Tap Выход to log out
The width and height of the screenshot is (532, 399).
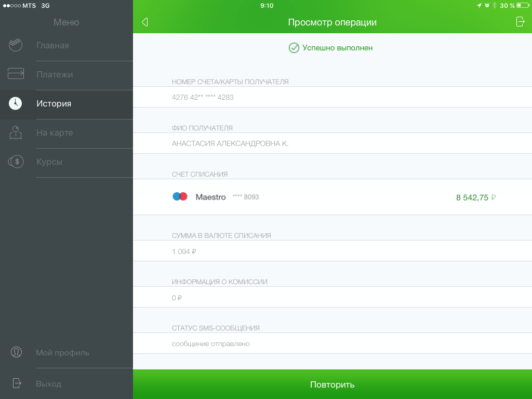click(66, 384)
